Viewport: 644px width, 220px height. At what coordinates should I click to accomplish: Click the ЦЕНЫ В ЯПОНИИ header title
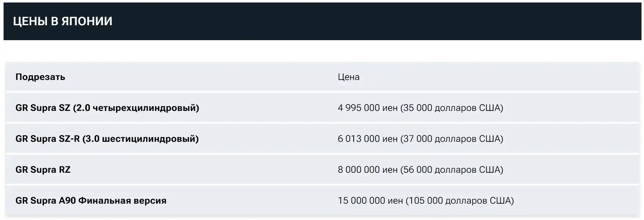coord(63,21)
